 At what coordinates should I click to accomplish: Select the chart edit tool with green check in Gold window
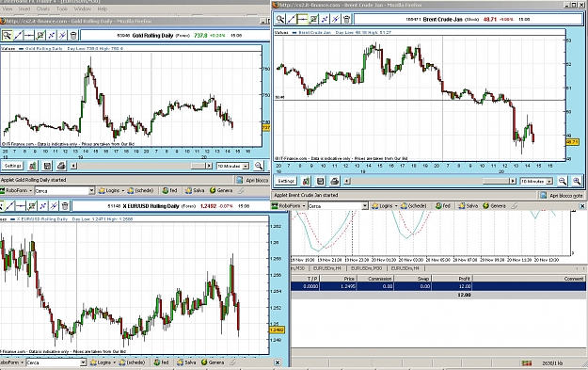pyautogui.click(x=40, y=36)
